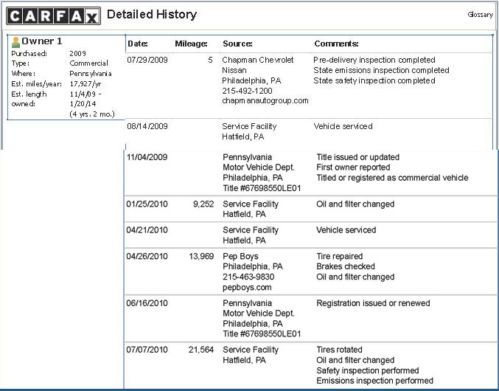Viewport: 499px width, 391px height.
Task: Click the CARFAX logo
Action: (53, 16)
